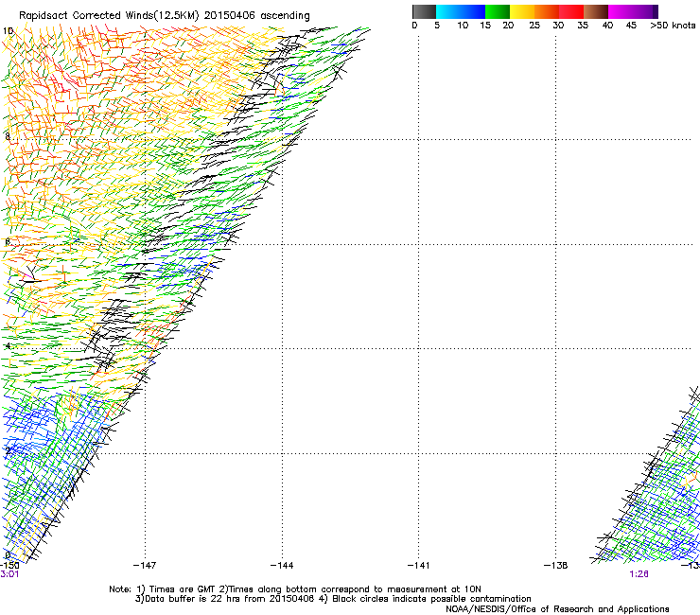Click the '30' legend tick label
The width and height of the screenshot is (700, 615).
[558, 26]
